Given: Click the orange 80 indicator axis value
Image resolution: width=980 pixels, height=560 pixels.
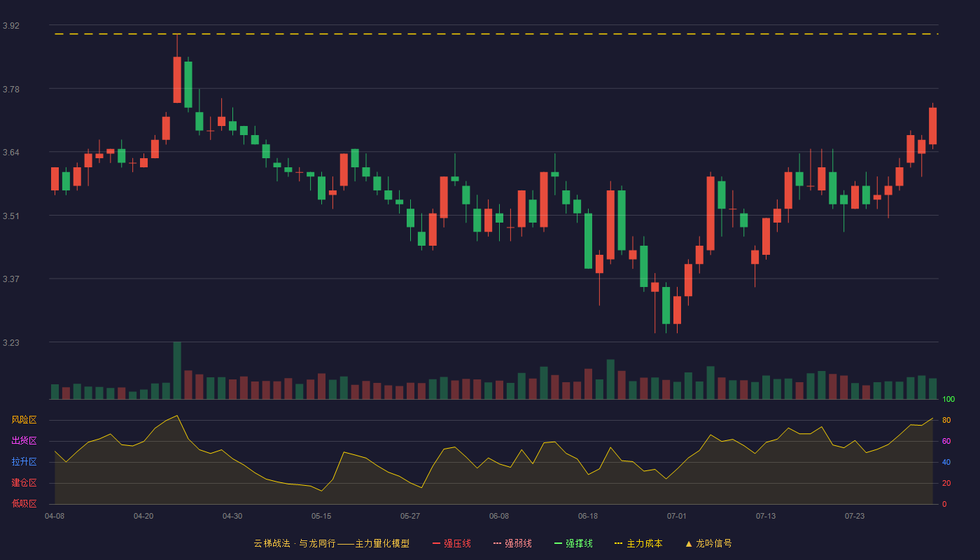Looking at the screenshot, I should click(x=946, y=420).
